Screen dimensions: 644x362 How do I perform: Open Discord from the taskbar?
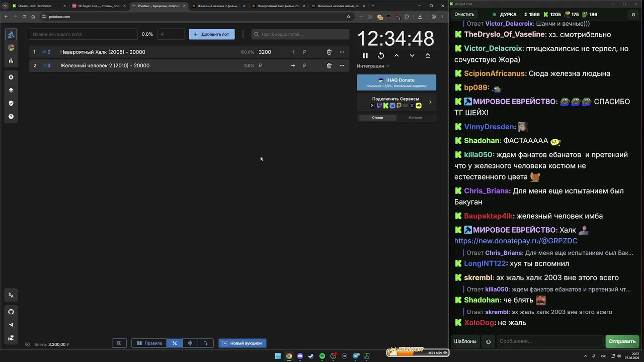[300, 356]
